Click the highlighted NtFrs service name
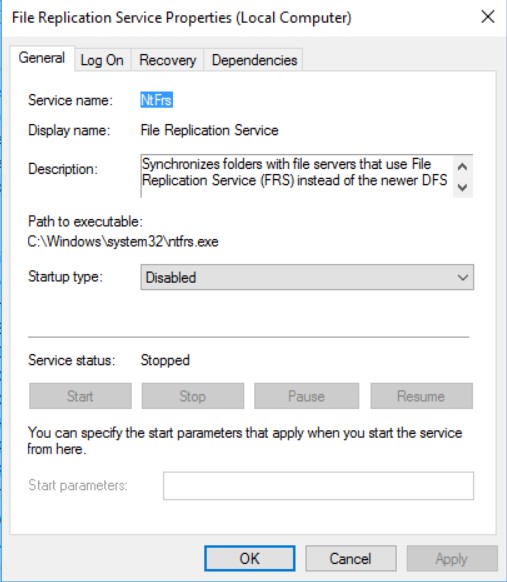 pyautogui.click(x=156, y=100)
